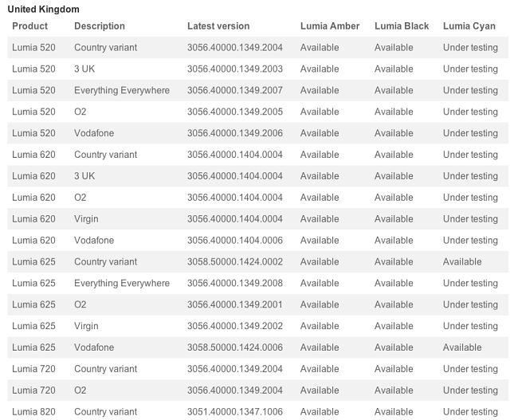
Task: Click Vodafone in the Lumia 625 row
Action: (x=94, y=347)
